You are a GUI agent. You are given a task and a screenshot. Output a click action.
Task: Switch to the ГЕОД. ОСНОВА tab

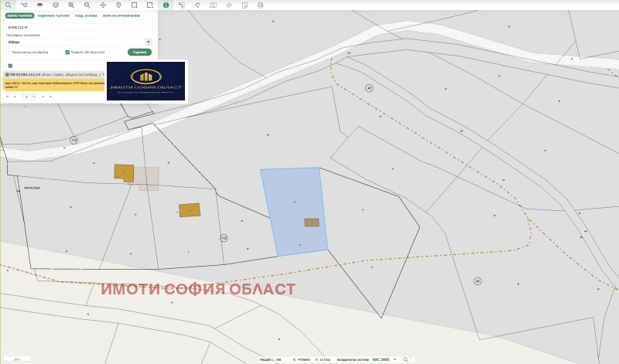tap(86, 15)
